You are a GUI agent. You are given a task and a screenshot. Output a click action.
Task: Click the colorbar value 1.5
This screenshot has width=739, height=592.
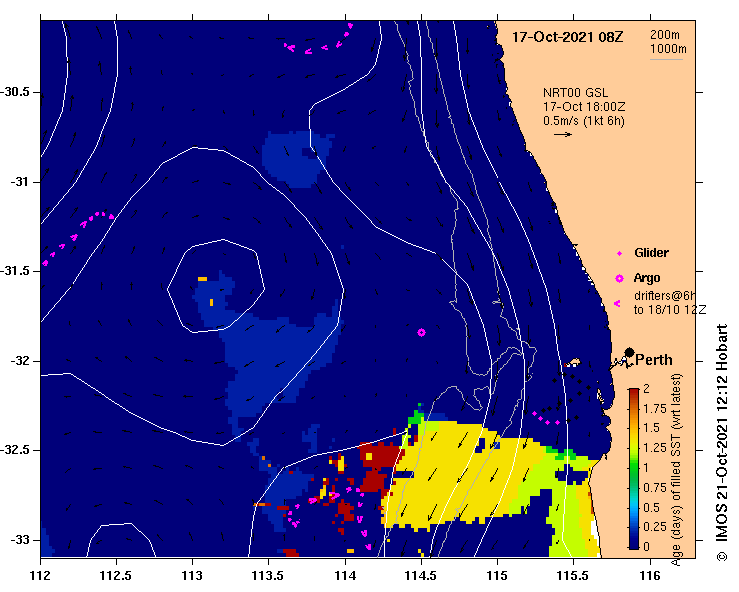tap(651, 428)
